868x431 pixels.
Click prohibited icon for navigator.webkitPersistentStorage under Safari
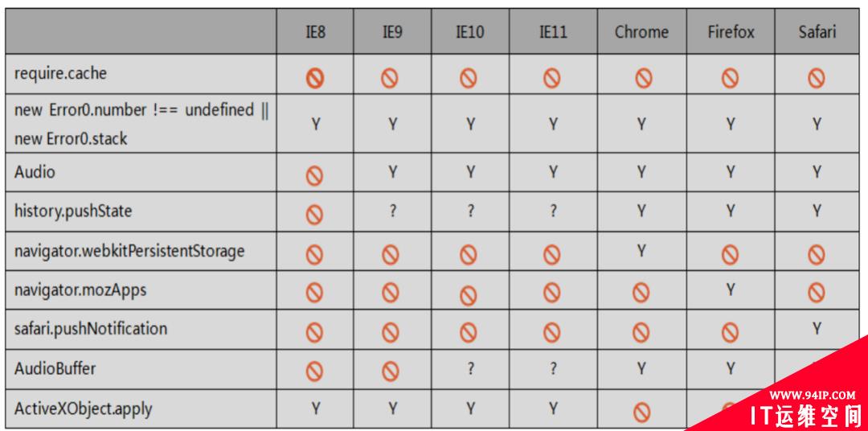(817, 254)
